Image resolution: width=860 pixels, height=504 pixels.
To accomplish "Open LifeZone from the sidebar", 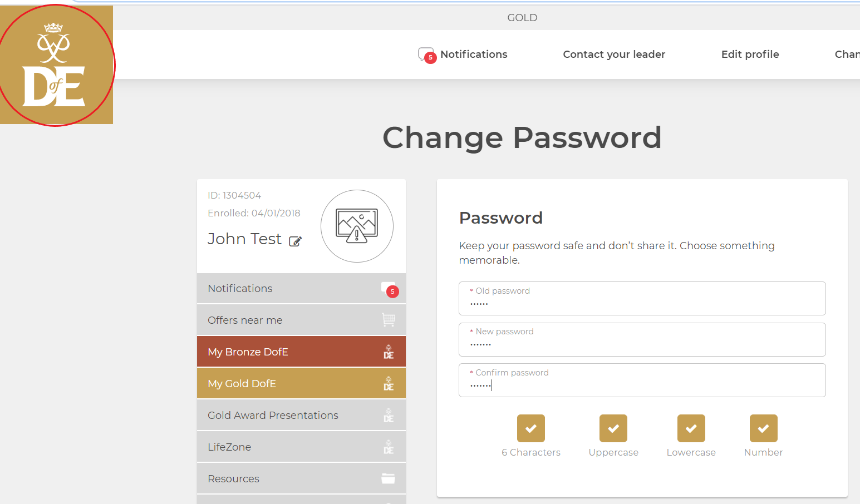I will (x=301, y=447).
